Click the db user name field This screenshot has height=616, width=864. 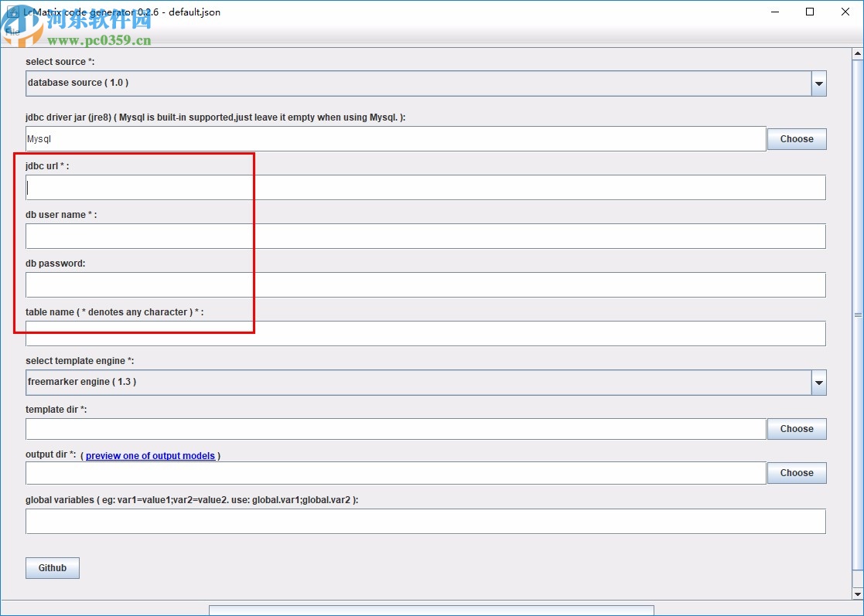coord(425,237)
